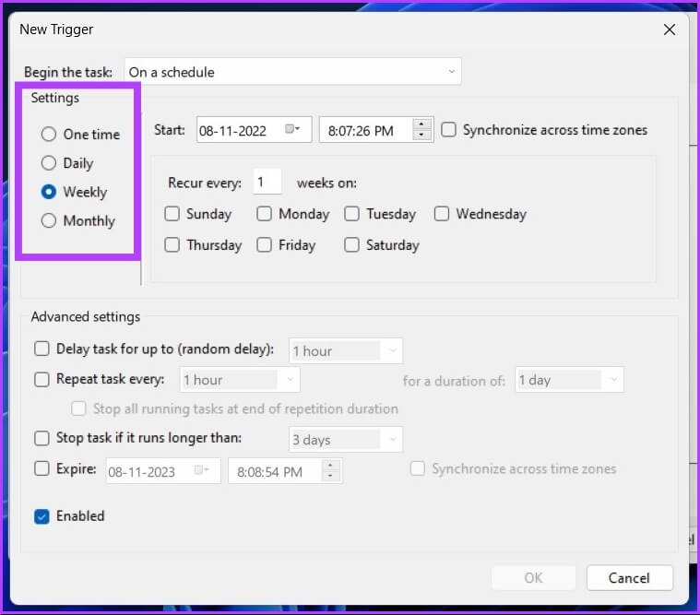Increase Expire time with up spinner
700x615 pixels.
coord(330,466)
